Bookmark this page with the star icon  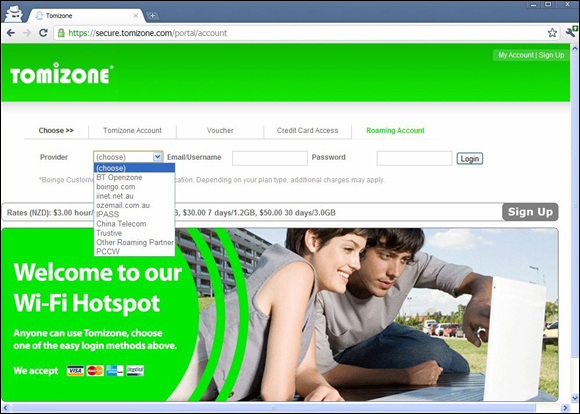pyautogui.click(x=552, y=33)
